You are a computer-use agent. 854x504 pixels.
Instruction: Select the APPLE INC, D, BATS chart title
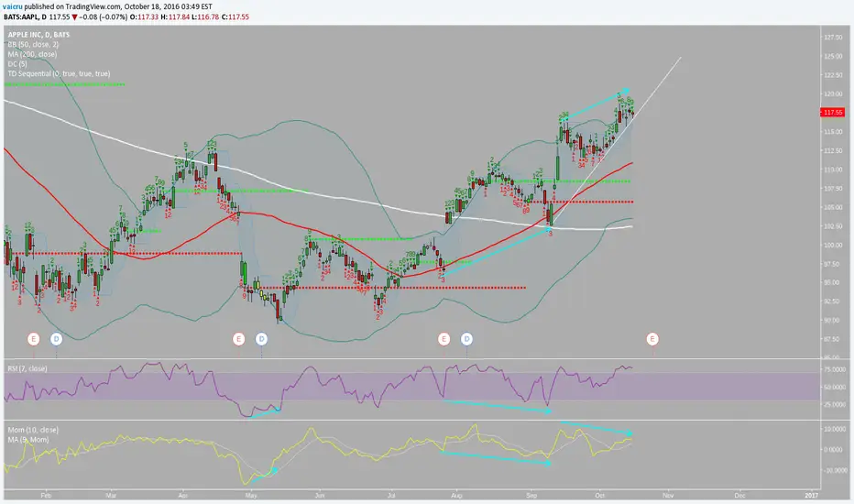click(x=38, y=34)
